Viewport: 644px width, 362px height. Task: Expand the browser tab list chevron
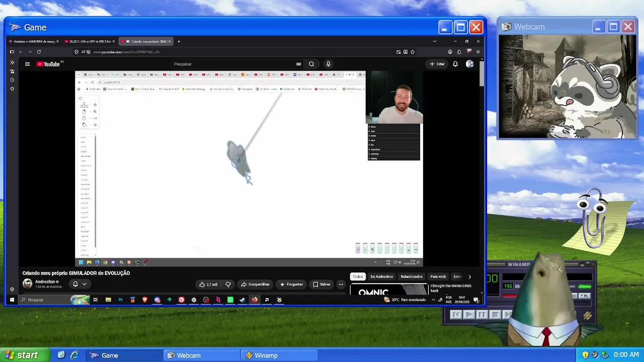[x=435, y=41]
